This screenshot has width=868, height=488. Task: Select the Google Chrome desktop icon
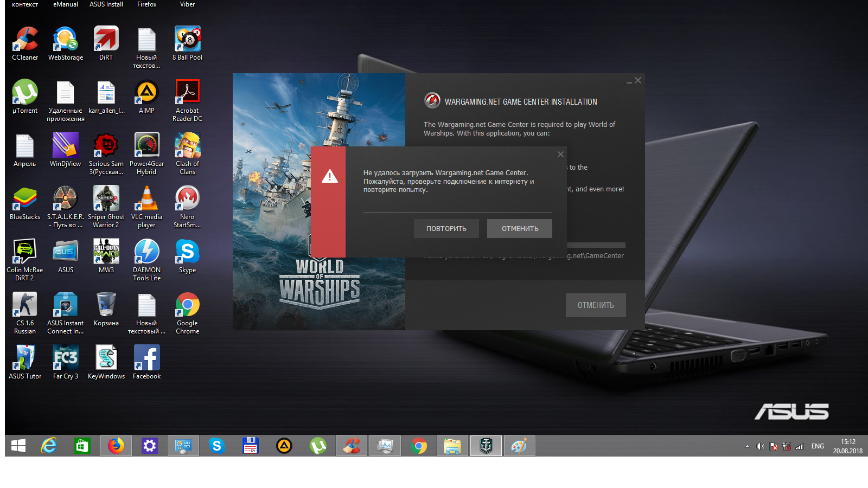(187, 312)
